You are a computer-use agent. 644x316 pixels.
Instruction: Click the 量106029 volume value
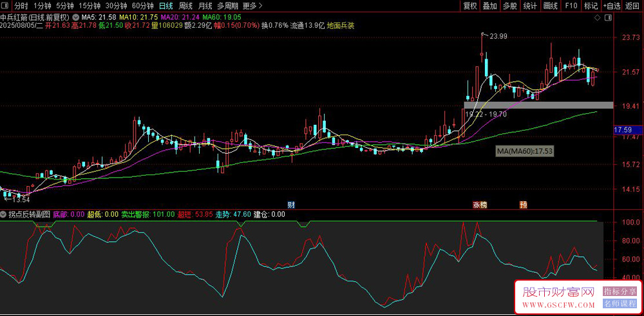167,26
